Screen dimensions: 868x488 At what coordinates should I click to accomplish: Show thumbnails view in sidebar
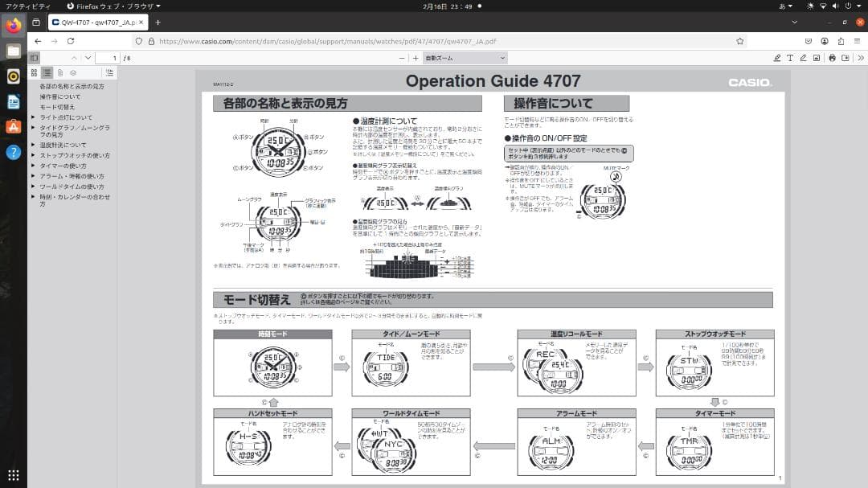(x=35, y=72)
